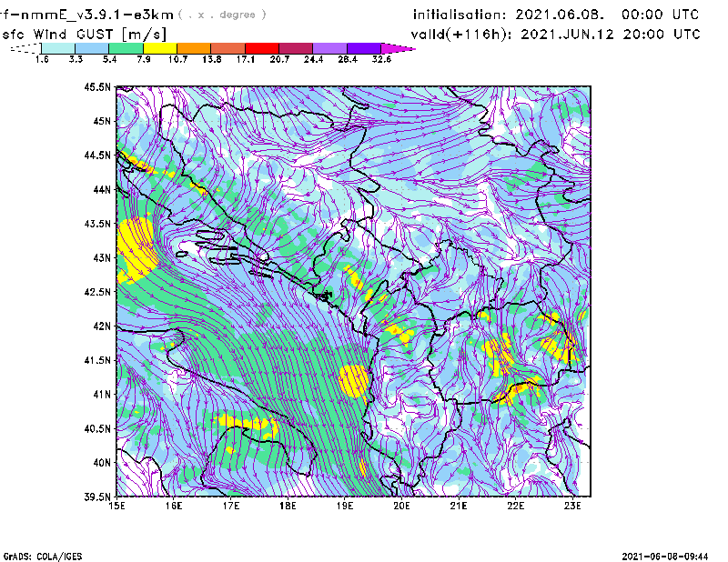This screenshot has height=562, width=728.
Task: Click the 18E longitude label
Action: point(288,506)
